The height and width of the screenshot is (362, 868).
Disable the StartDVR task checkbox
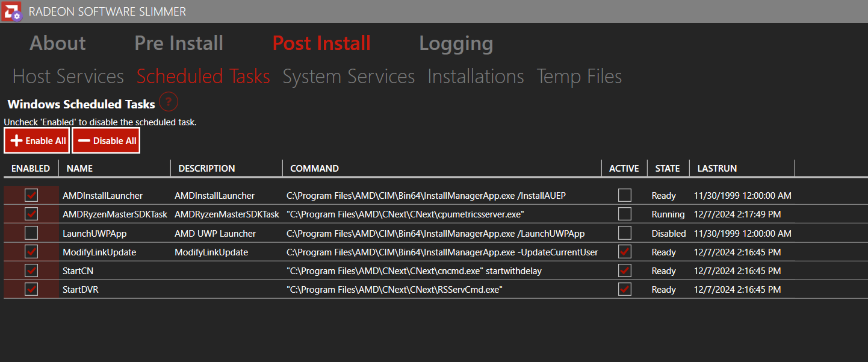31,289
